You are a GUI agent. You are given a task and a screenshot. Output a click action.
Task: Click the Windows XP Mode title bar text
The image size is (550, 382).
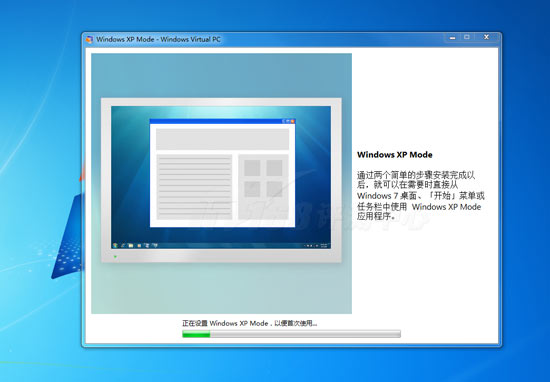159,39
